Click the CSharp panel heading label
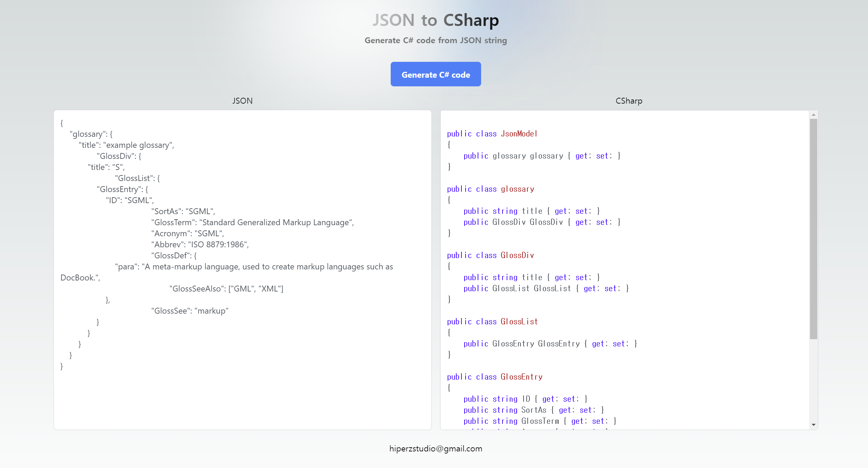 coord(629,101)
